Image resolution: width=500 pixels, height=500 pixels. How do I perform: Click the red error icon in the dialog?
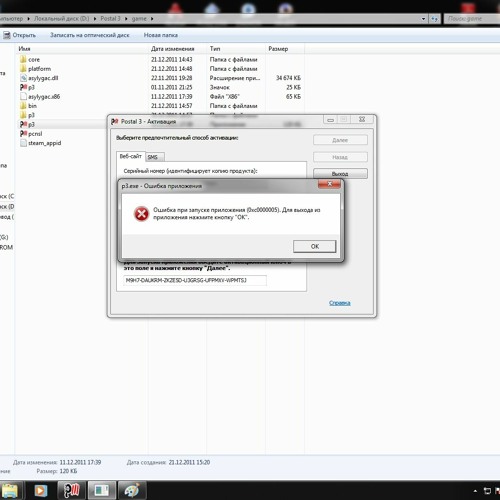[141, 214]
